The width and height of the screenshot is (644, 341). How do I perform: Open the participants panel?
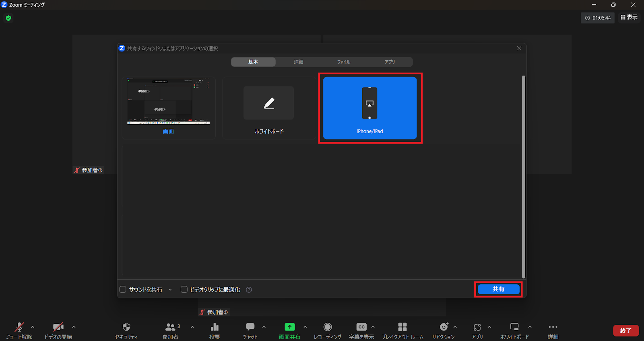pyautogui.click(x=170, y=327)
